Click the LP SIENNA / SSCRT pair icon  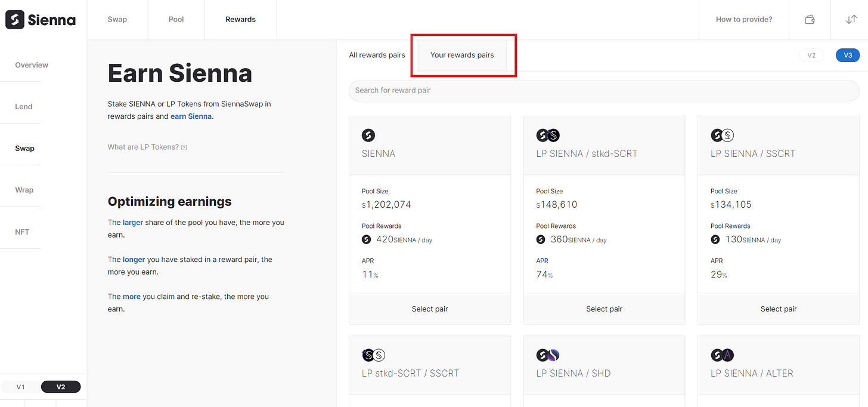[x=723, y=135]
